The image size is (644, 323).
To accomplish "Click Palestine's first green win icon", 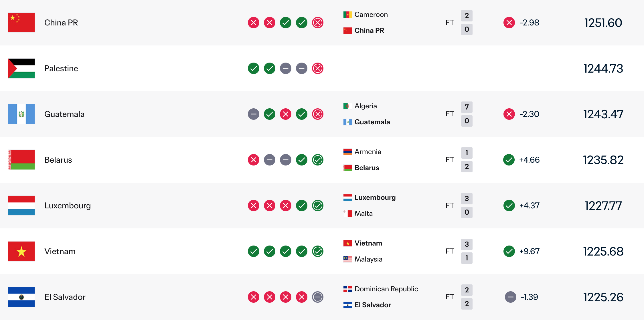I will coord(254,68).
